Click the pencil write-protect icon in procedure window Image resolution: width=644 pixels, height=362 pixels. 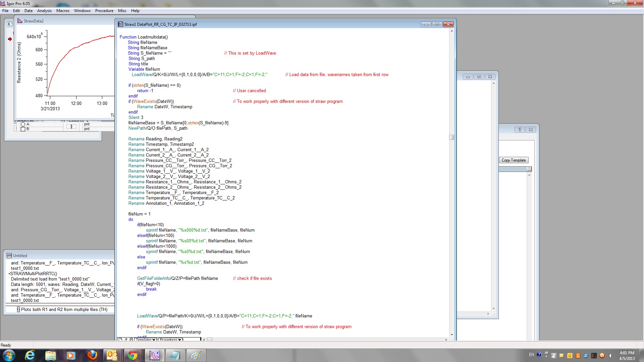(126, 340)
